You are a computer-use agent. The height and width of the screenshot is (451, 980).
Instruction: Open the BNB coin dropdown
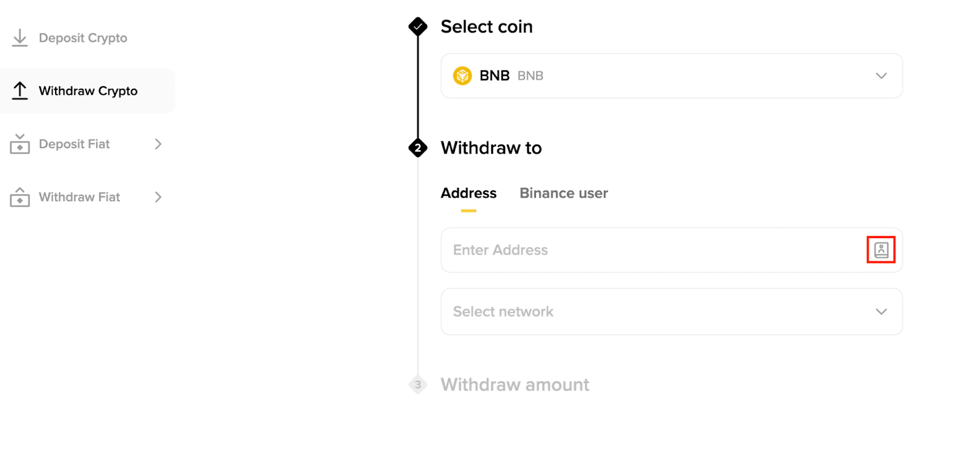click(x=881, y=76)
